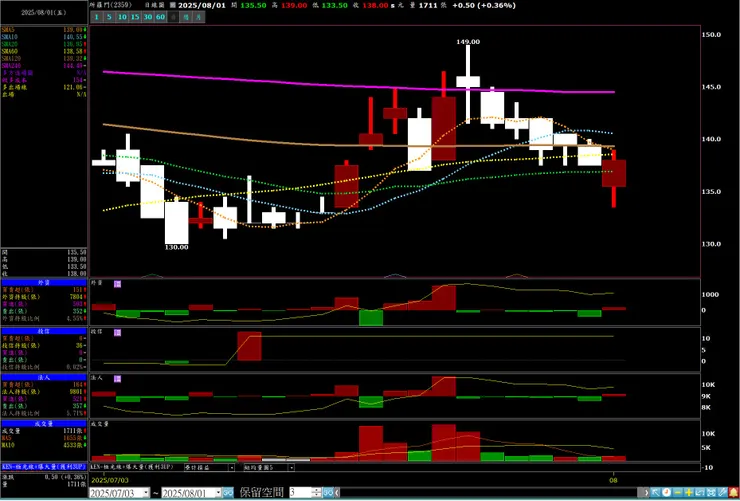Click the SMA60 legend entry
This screenshot has height=501, width=740.
coord(44,51)
